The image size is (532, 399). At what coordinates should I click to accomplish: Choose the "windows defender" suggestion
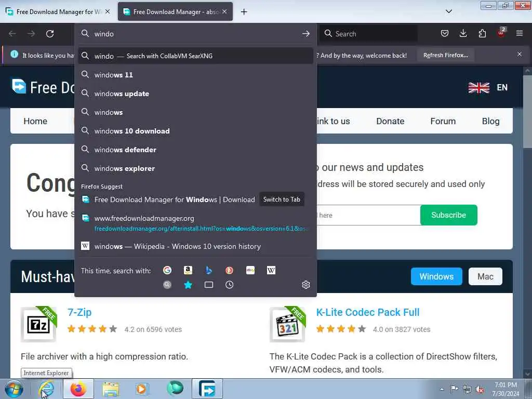[195, 150]
